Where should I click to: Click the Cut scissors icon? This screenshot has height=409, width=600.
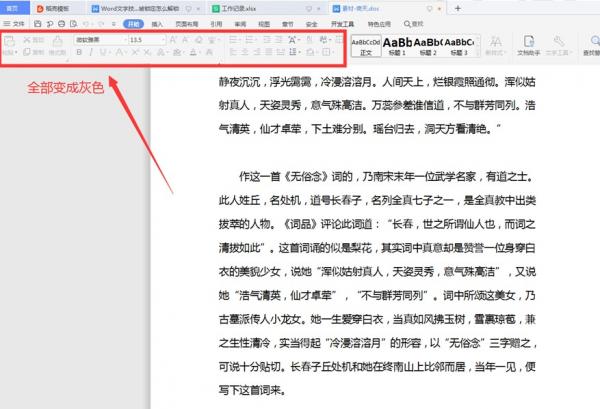(x=26, y=40)
